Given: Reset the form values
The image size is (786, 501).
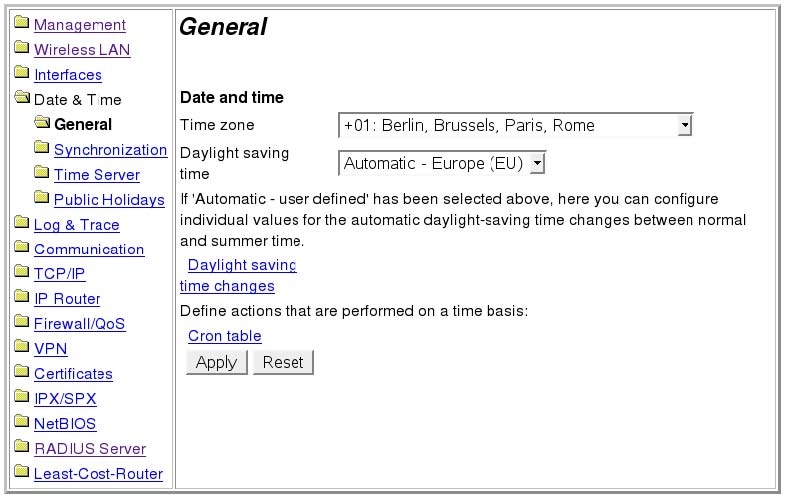Looking at the screenshot, I should [283, 362].
